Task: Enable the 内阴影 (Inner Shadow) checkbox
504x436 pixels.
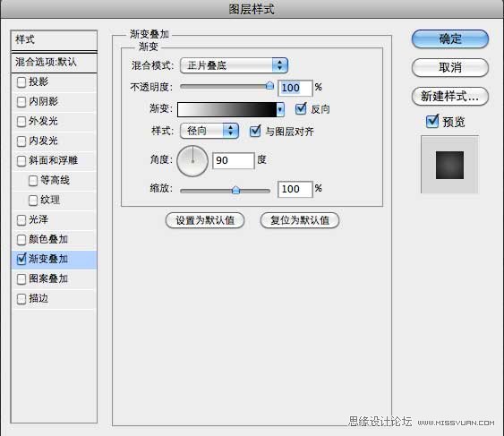Action: click(x=21, y=102)
